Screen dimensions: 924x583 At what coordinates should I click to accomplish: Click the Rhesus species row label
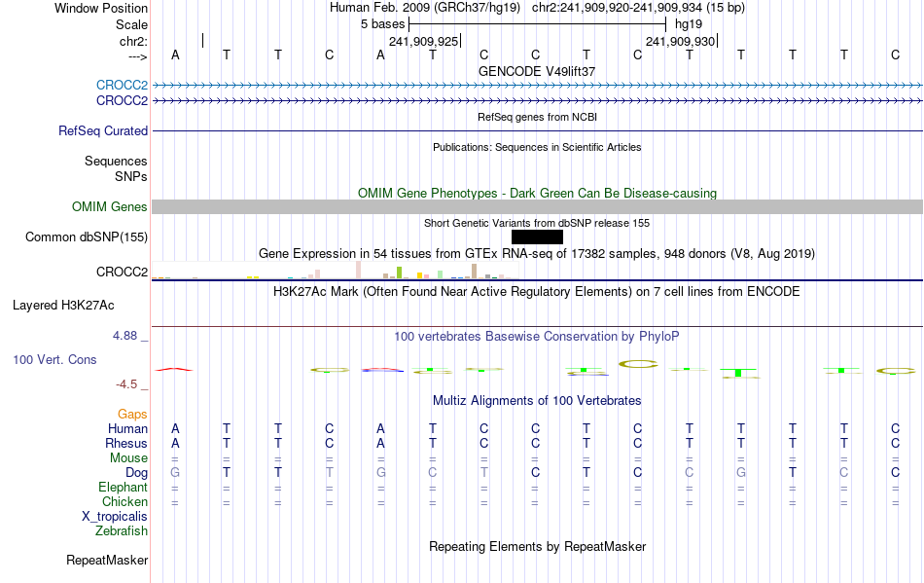pyautogui.click(x=126, y=443)
